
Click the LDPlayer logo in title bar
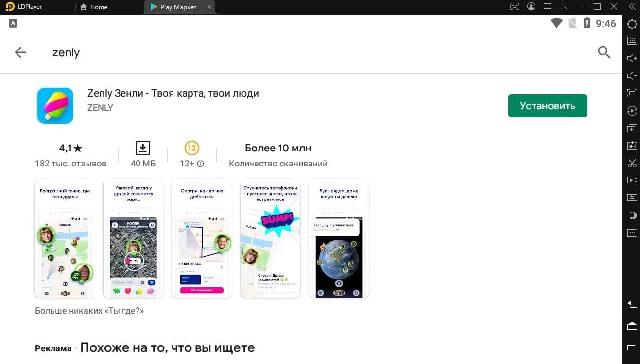coord(10,7)
